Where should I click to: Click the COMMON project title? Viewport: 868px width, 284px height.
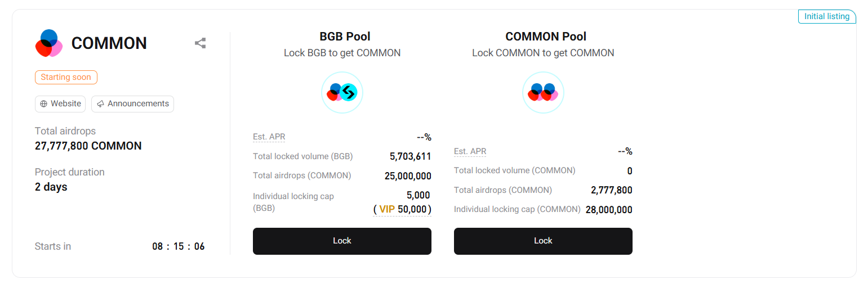coord(109,43)
